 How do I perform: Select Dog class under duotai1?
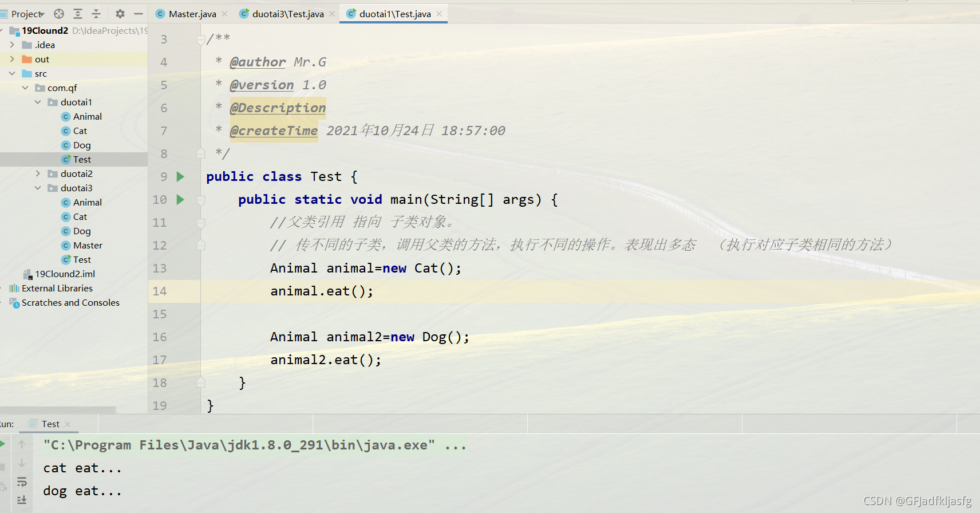point(76,145)
